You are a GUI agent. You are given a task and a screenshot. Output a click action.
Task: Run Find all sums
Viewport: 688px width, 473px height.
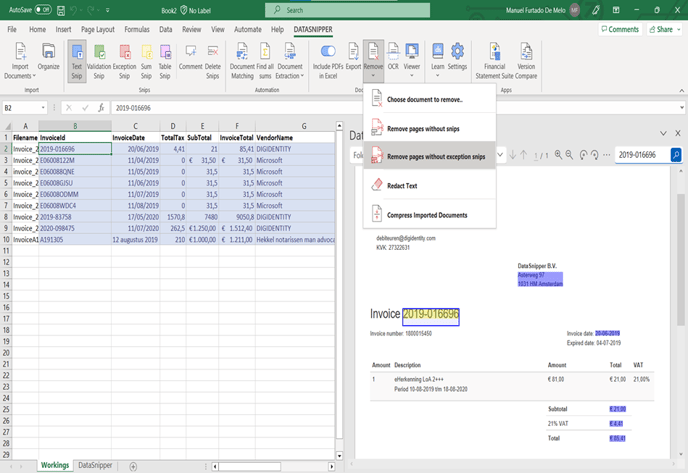click(x=265, y=61)
